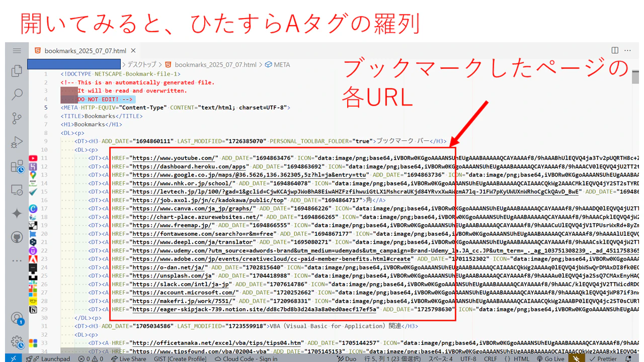Click the Heroku favicon in line 12 gutter
This screenshot has height=362, width=644.
(33, 166)
